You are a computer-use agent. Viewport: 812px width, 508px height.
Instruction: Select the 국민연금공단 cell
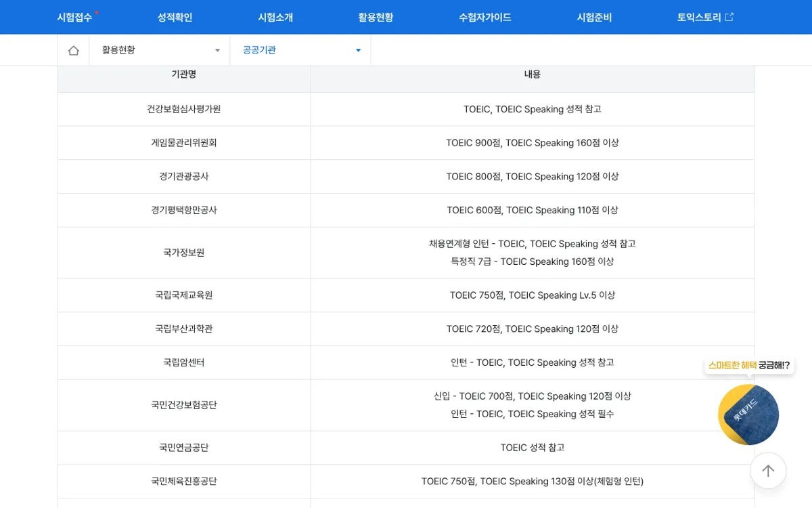tap(184, 448)
